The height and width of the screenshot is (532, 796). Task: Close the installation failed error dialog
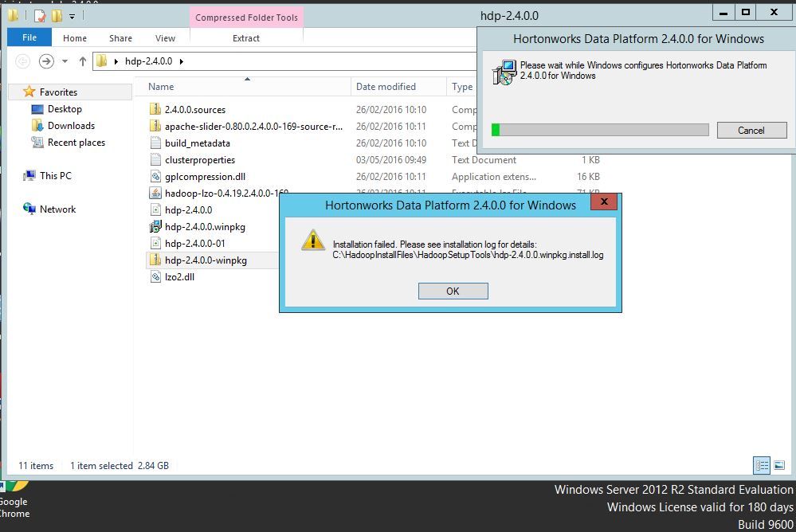(604, 201)
